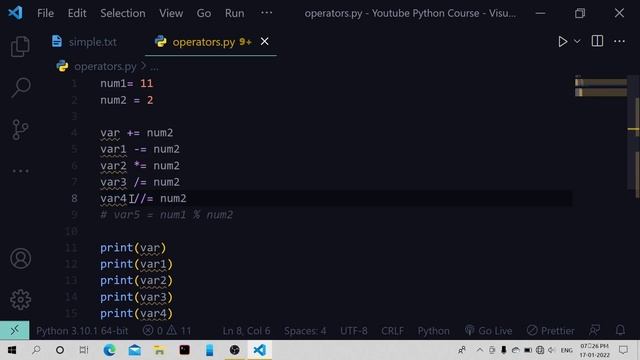Open more editor actions menu
Screen dimensions: 640x360
click(x=619, y=41)
